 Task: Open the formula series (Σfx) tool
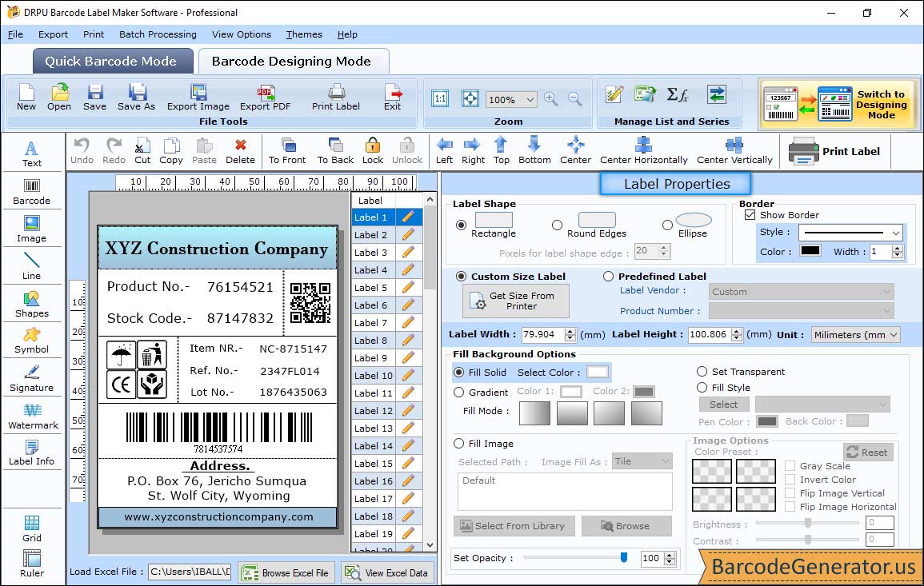click(x=678, y=94)
